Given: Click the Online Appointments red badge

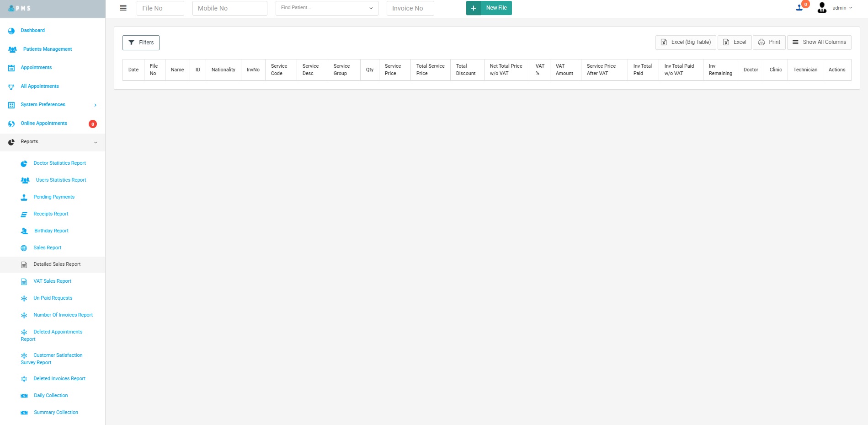Looking at the screenshot, I should pos(92,124).
